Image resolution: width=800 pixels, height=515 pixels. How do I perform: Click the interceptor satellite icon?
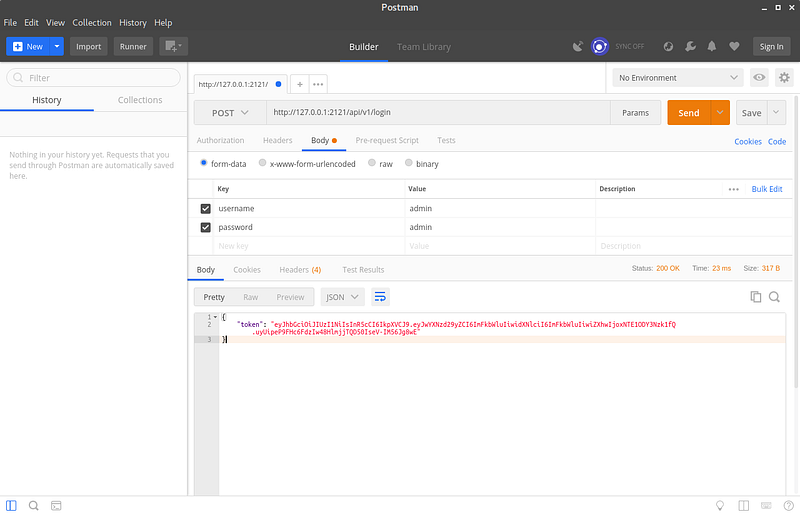[578, 46]
